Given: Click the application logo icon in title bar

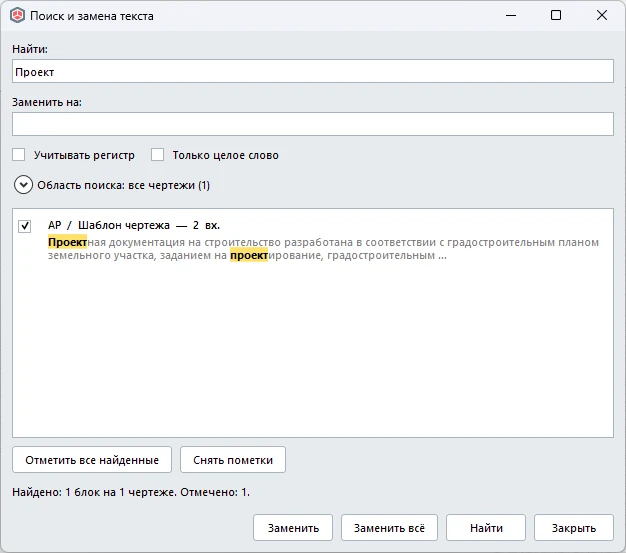Looking at the screenshot, I should (17, 16).
